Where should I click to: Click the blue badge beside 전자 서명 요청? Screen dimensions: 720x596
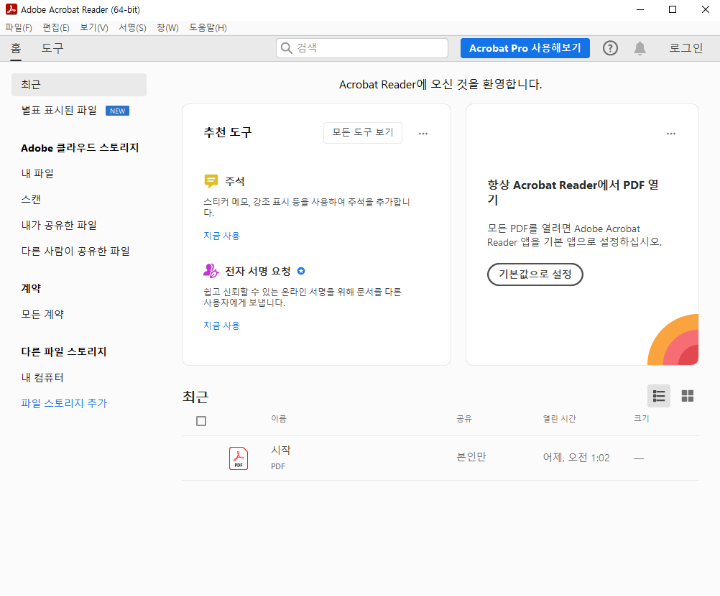coord(301,271)
